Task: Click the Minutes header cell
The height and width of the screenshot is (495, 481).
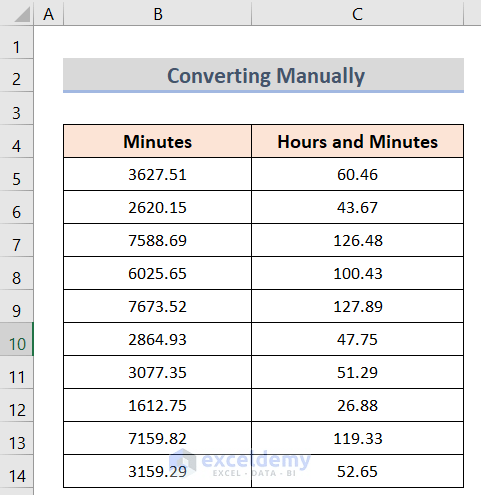Action: click(x=157, y=141)
